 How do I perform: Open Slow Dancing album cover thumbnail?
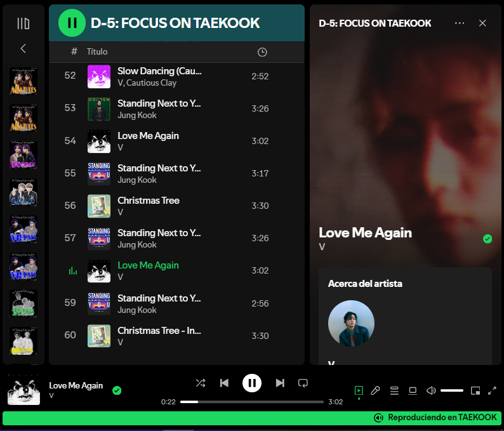tap(99, 77)
